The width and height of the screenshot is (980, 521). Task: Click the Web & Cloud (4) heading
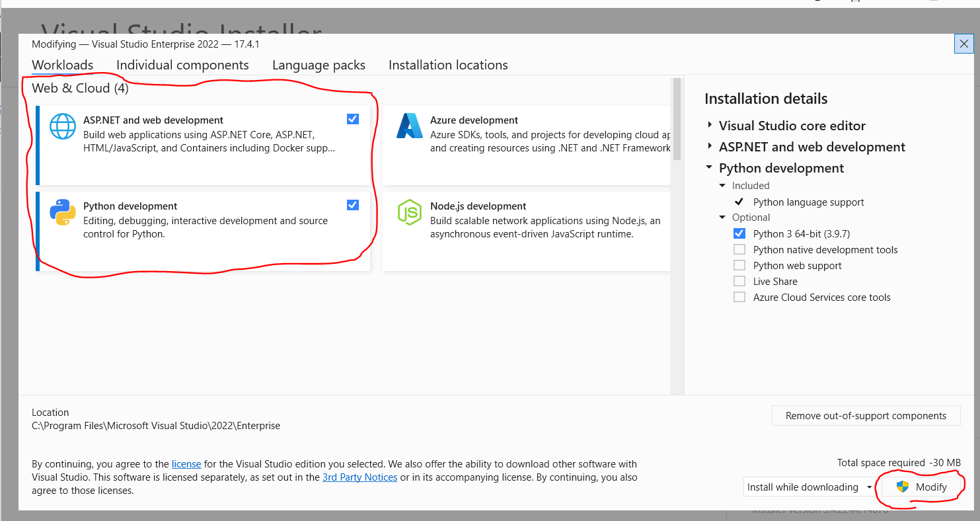coord(80,88)
